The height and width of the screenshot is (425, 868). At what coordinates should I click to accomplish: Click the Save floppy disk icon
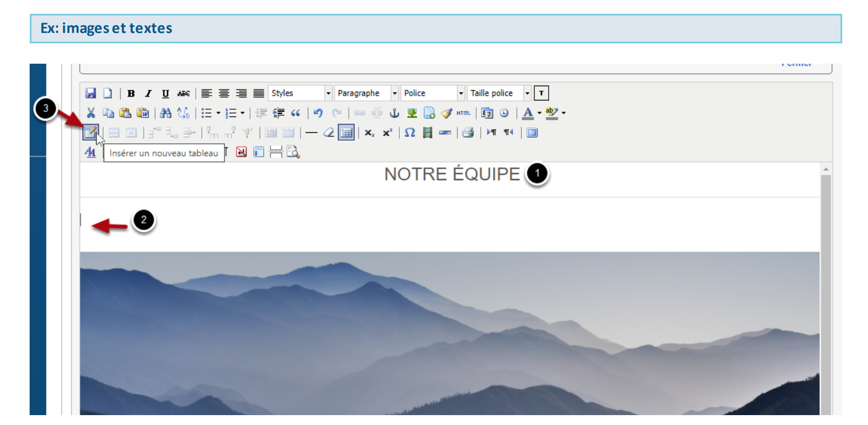pyautogui.click(x=91, y=93)
